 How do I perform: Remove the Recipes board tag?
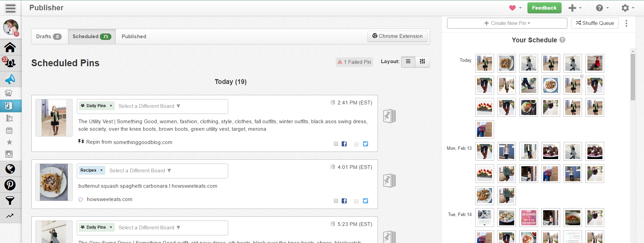(x=101, y=170)
